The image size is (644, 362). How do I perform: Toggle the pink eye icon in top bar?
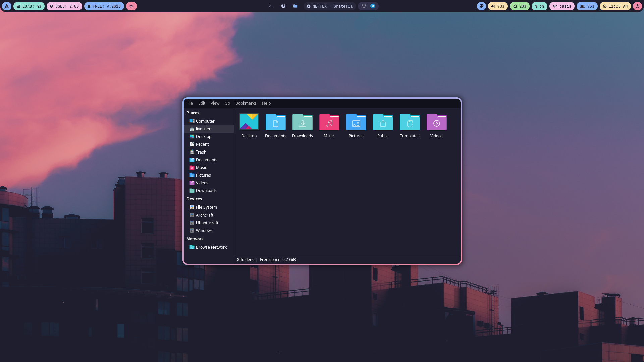point(131,6)
